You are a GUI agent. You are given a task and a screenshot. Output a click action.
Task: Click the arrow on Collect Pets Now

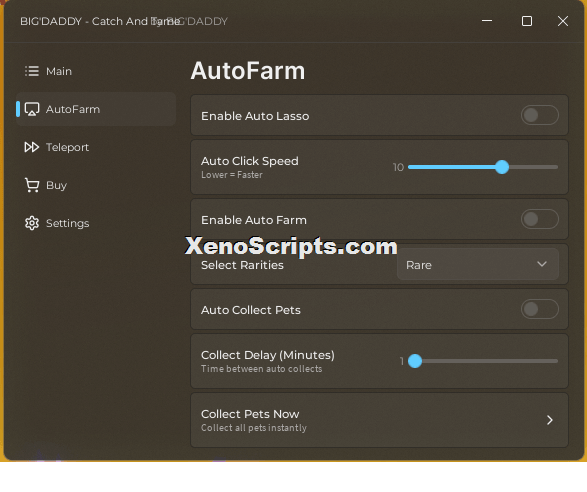pos(550,420)
